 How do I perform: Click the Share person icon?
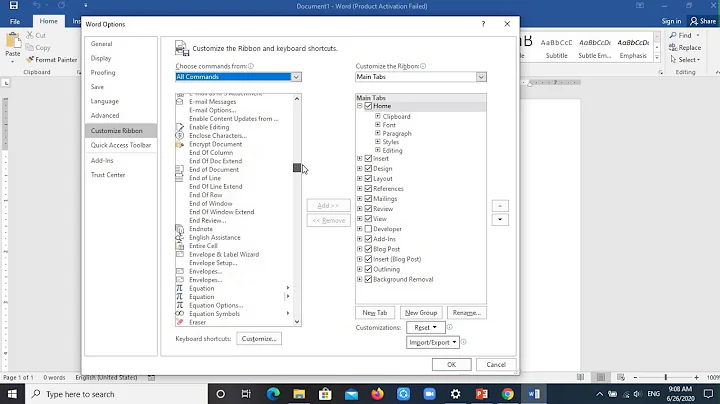694,21
